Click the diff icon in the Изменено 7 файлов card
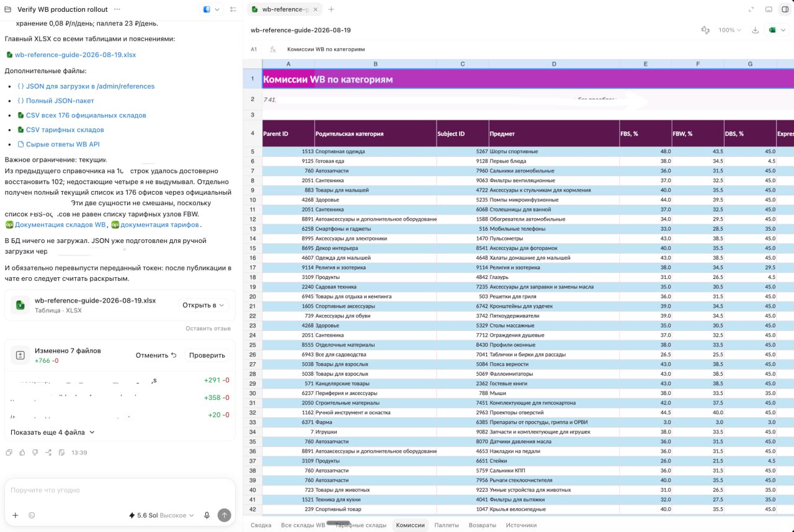Screen dimensions: 794x532 pyautogui.click(x=20, y=355)
